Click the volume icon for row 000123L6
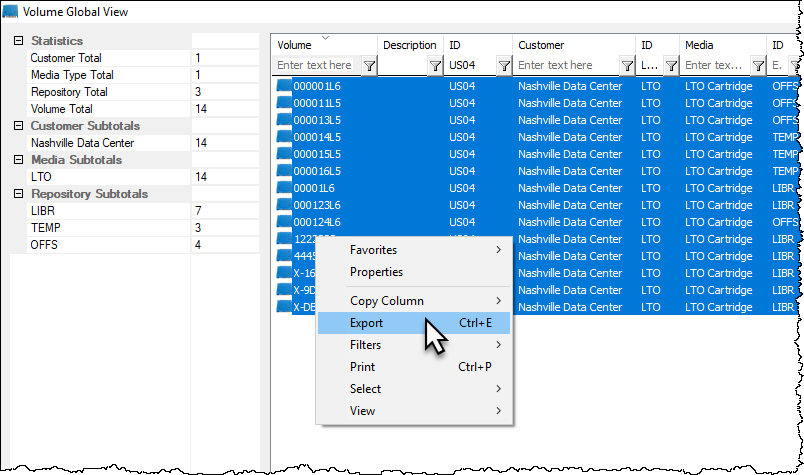 [x=284, y=205]
